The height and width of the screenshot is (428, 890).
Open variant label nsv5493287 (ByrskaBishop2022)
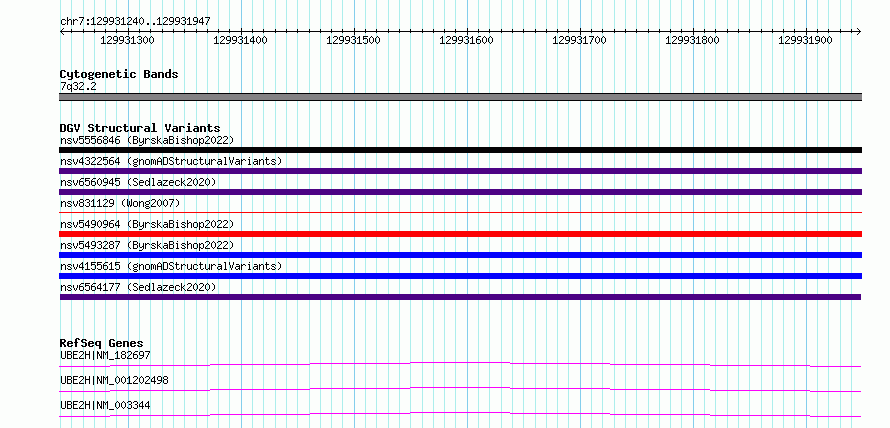tap(146, 245)
